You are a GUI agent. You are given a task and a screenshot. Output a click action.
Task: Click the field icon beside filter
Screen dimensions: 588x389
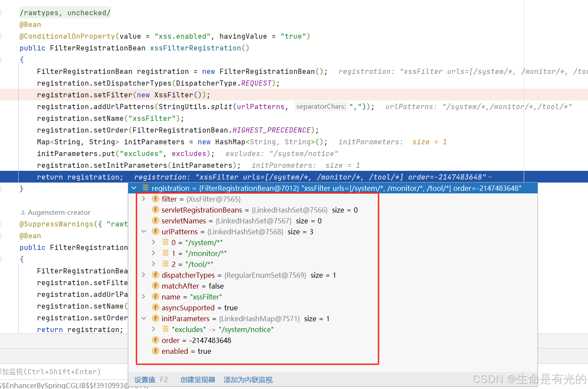tap(155, 199)
